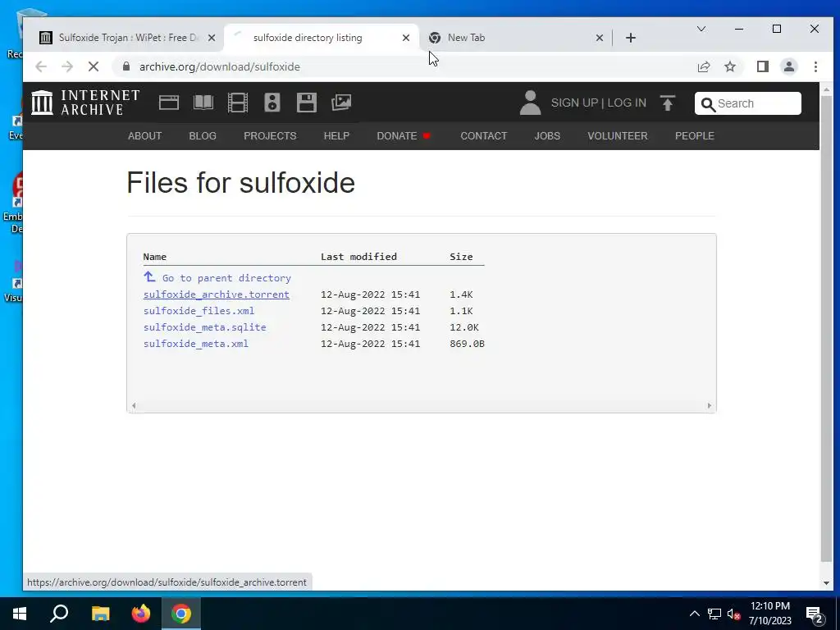Show hidden system tray icons
Image resolution: width=840 pixels, height=630 pixels.
694,614
